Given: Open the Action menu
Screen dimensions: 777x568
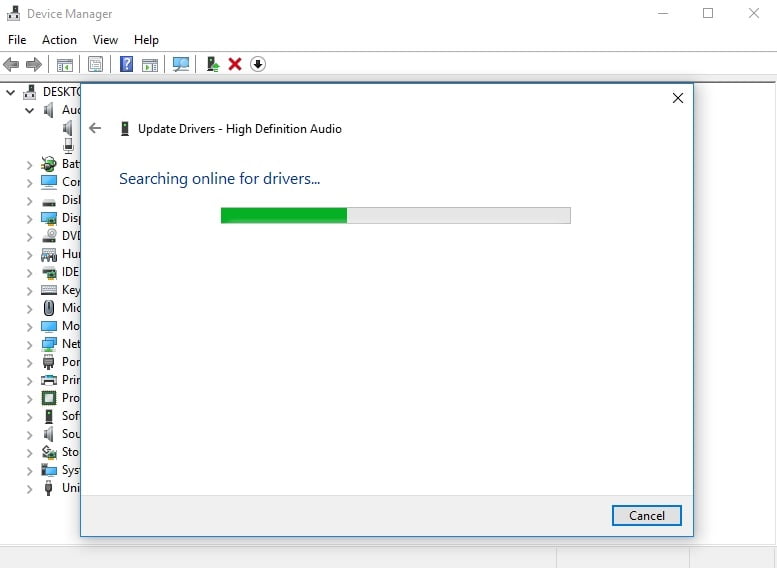Looking at the screenshot, I should pos(59,40).
